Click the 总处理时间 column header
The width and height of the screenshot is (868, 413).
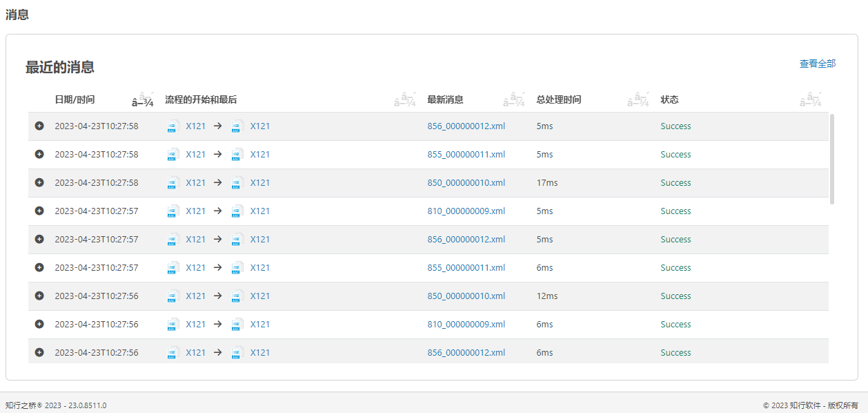pos(559,99)
